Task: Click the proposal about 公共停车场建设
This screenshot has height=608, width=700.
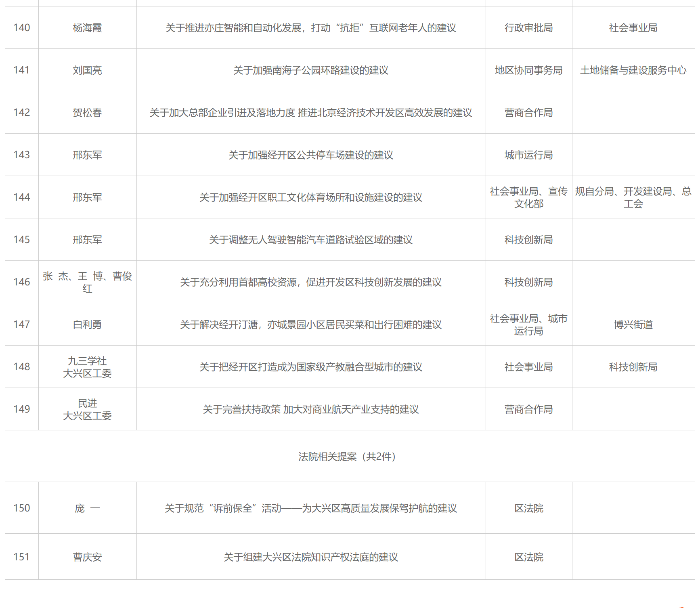Action: pyautogui.click(x=310, y=155)
